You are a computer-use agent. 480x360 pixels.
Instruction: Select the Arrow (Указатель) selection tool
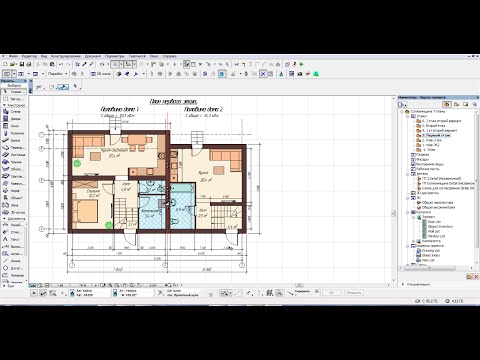pos(13,92)
